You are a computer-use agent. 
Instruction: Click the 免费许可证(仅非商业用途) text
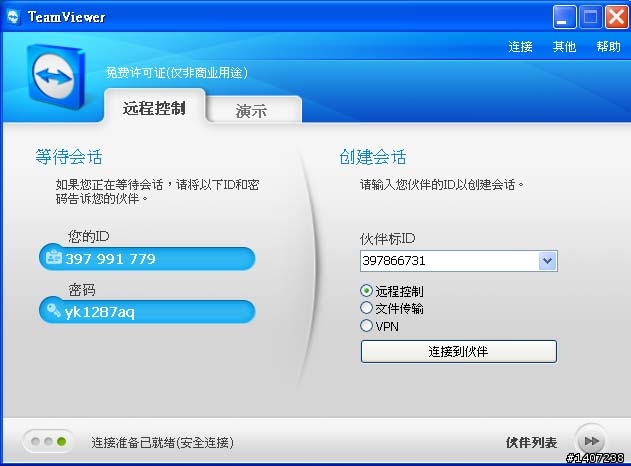[x=177, y=72]
